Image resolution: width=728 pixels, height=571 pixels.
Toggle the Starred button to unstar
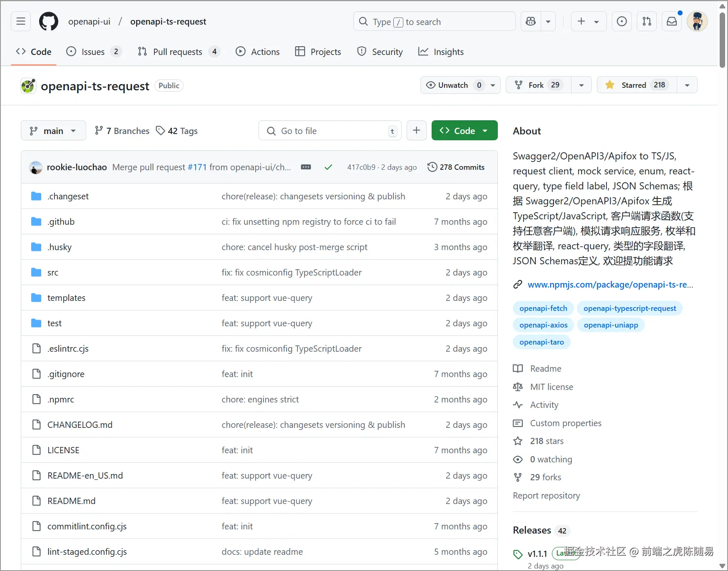pyautogui.click(x=637, y=85)
